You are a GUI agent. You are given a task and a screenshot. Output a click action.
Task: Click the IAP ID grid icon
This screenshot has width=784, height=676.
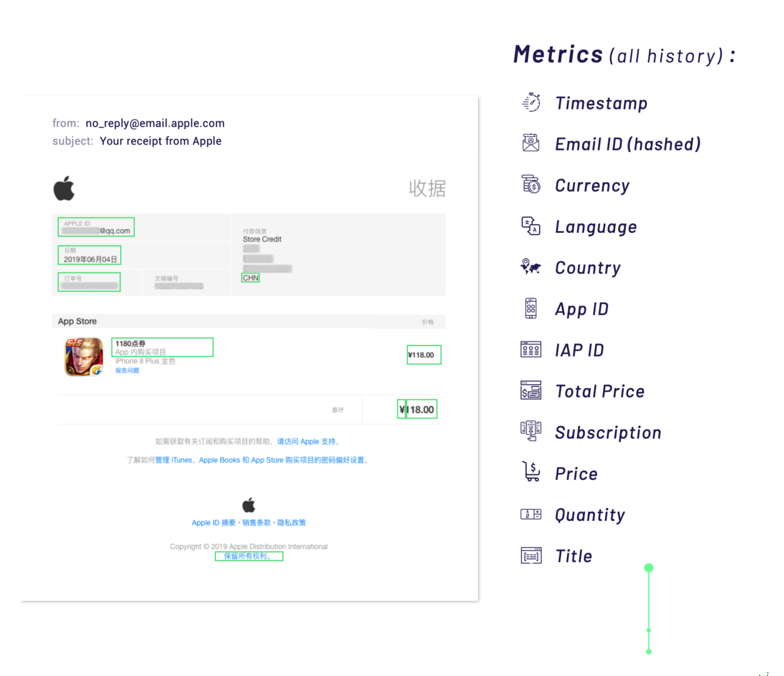[x=531, y=350]
